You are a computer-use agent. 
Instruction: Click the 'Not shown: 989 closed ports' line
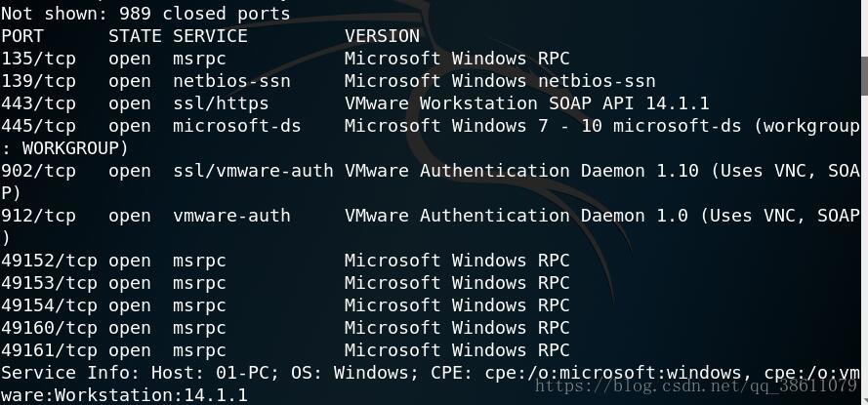point(145,14)
